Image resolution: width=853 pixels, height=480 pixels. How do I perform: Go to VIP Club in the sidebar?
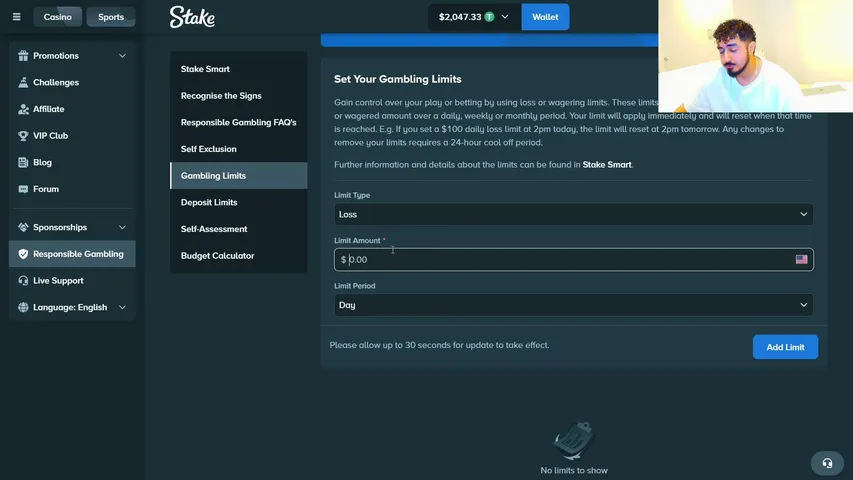tap(72, 136)
